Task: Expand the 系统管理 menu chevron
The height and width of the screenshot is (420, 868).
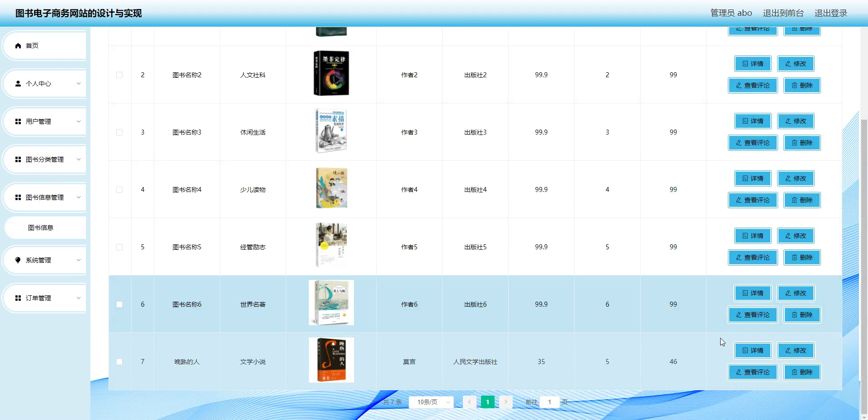Action: pyautogui.click(x=79, y=260)
